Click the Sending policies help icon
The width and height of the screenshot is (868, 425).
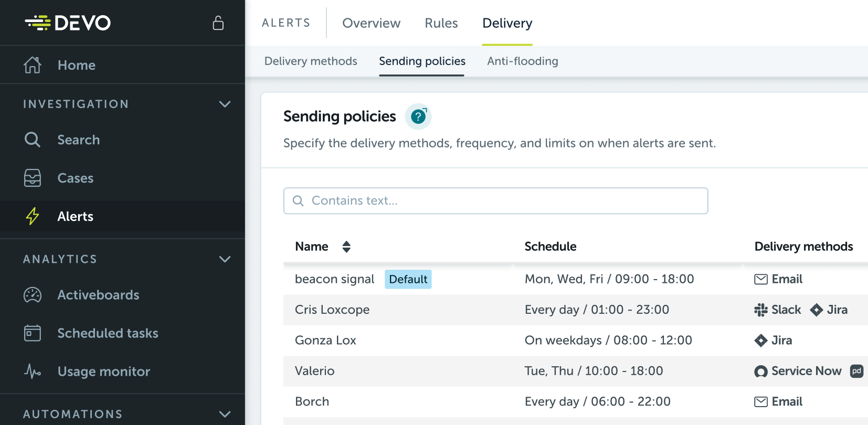pyautogui.click(x=418, y=116)
